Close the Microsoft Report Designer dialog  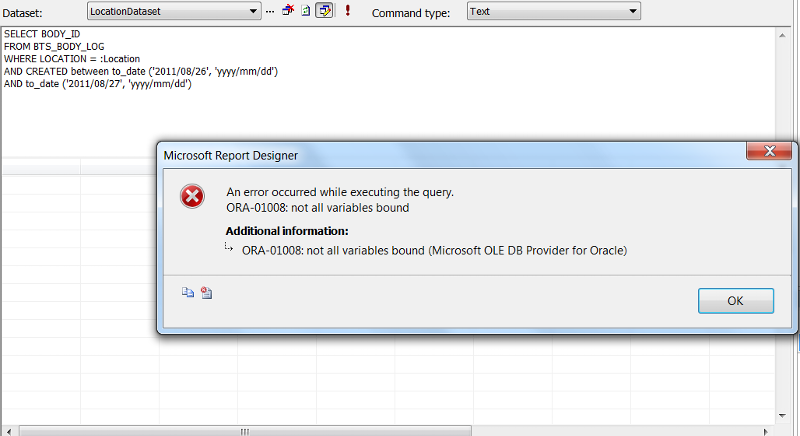(x=769, y=151)
